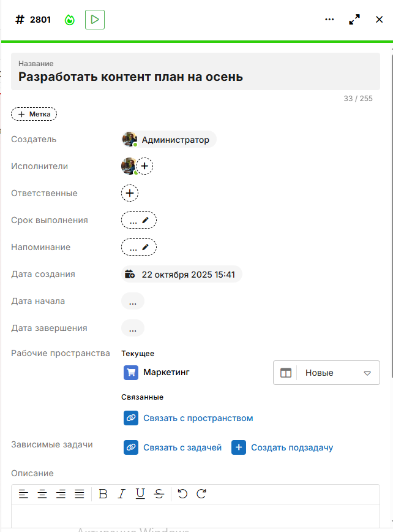This screenshot has height=532, width=393.
Task: Toggle underline formatting in the description
Action: tap(140, 494)
